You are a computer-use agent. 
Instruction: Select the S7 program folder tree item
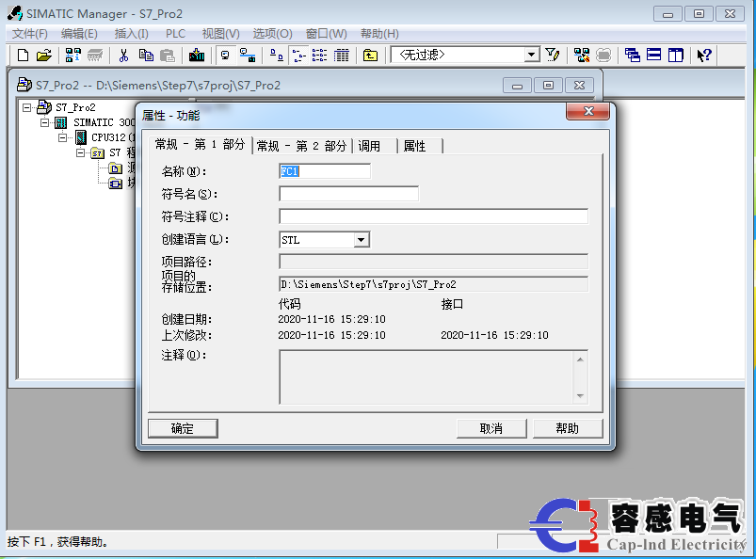pos(122,152)
